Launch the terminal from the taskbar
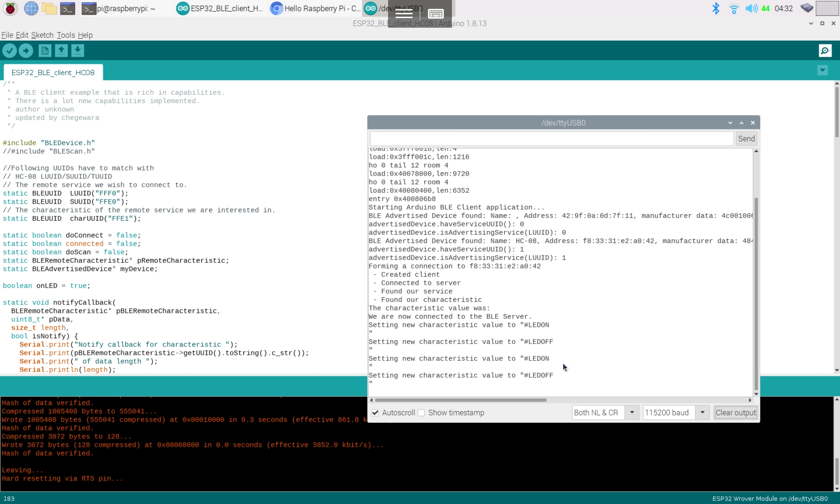Screen dimensions: 840x504 (x=68, y=8)
